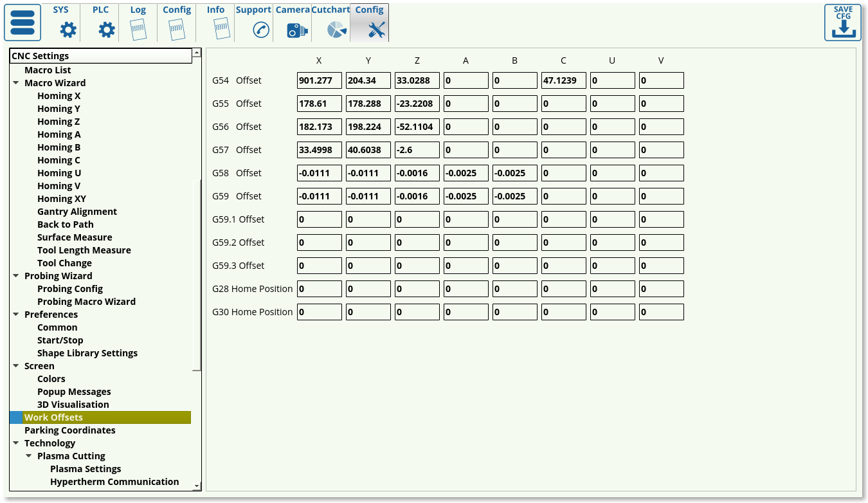The image size is (868, 503).
Task: Open the Camera view icon
Action: pos(296,30)
